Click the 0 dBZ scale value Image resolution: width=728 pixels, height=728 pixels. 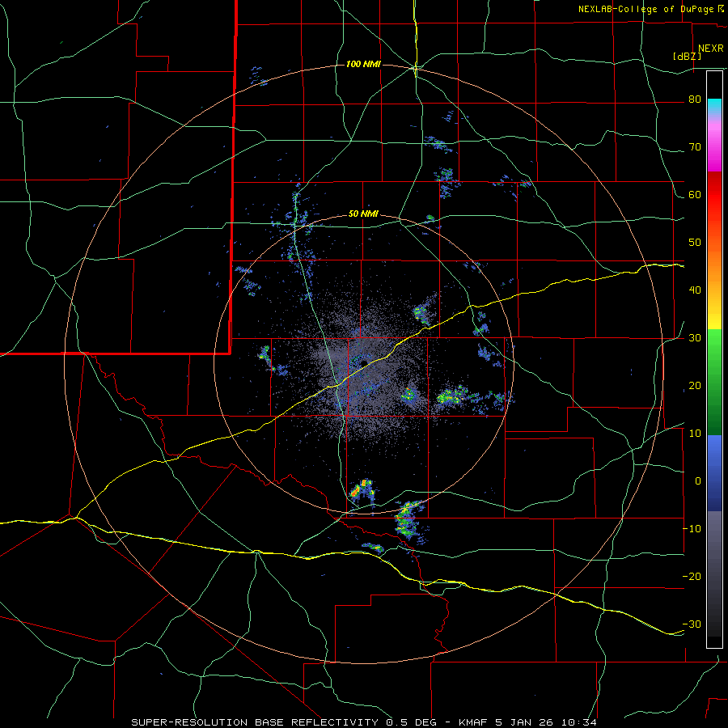tap(697, 481)
